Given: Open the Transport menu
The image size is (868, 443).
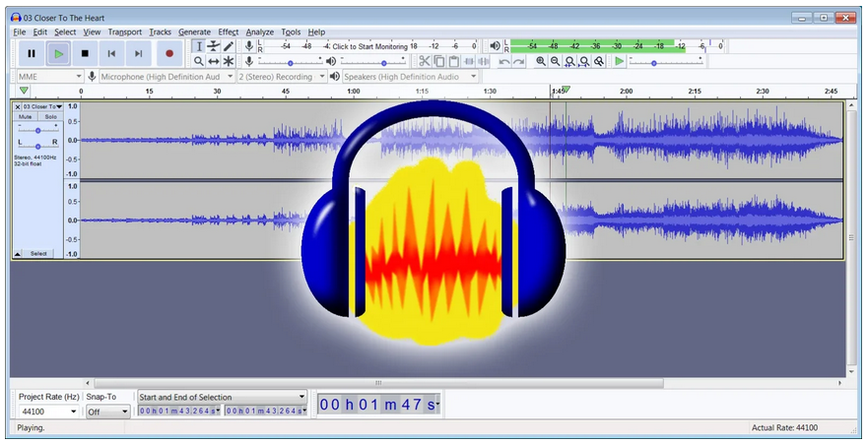Looking at the screenshot, I should (124, 32).
